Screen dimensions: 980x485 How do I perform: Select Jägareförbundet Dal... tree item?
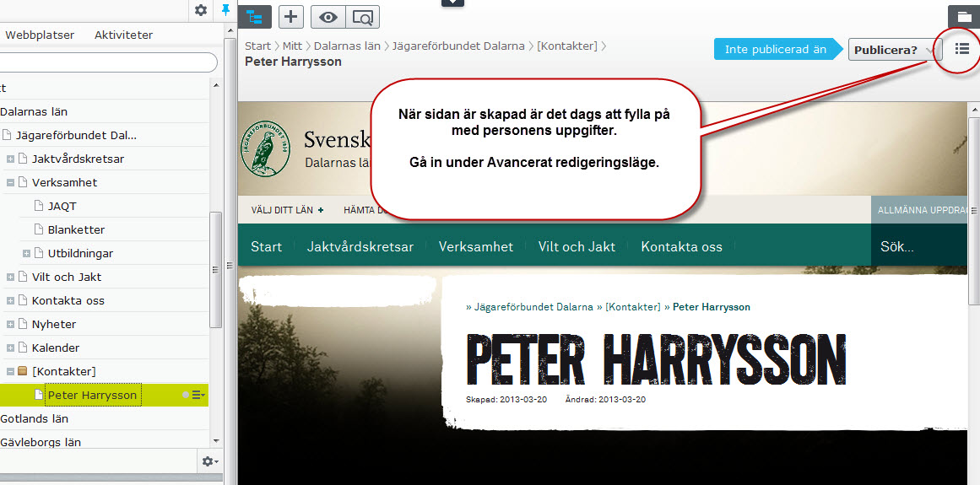click(76, 136)
